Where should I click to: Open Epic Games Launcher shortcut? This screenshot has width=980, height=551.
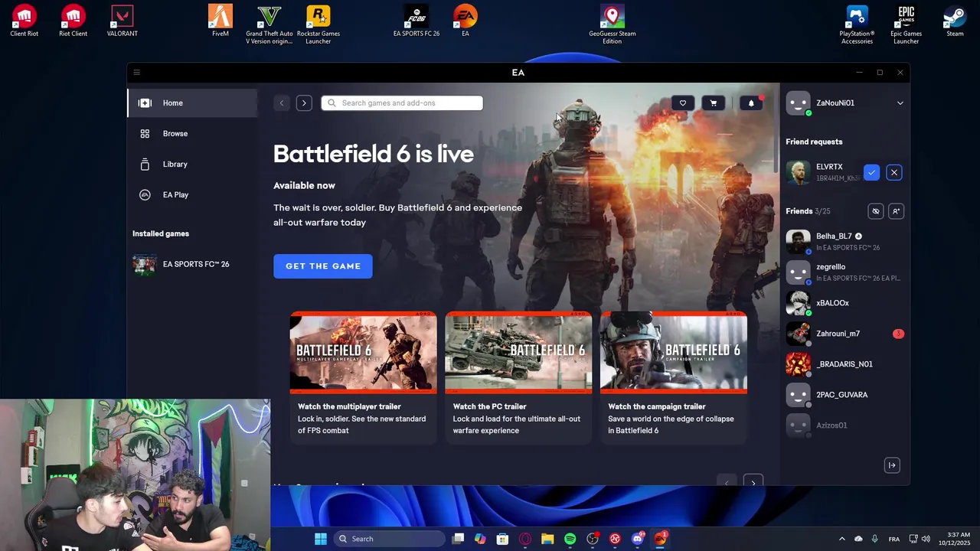click(x=906, y=24)
